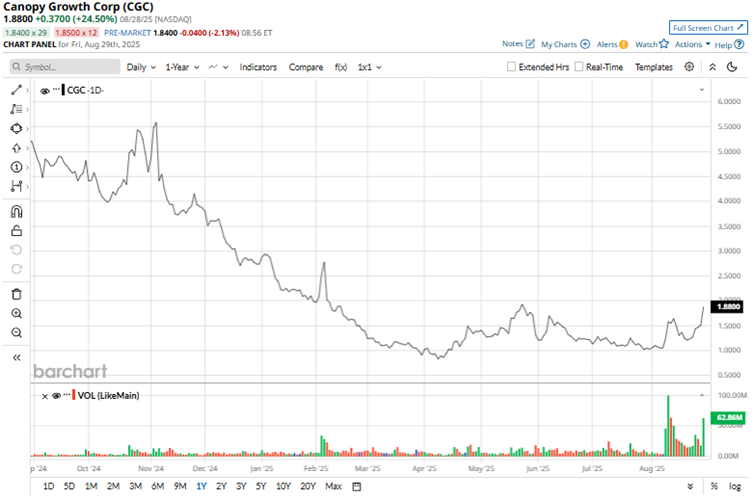The width and height of the screenshot is (752, 499).
Task: Delete drawings with the trash icon
Action: click(x=16, y=294)
